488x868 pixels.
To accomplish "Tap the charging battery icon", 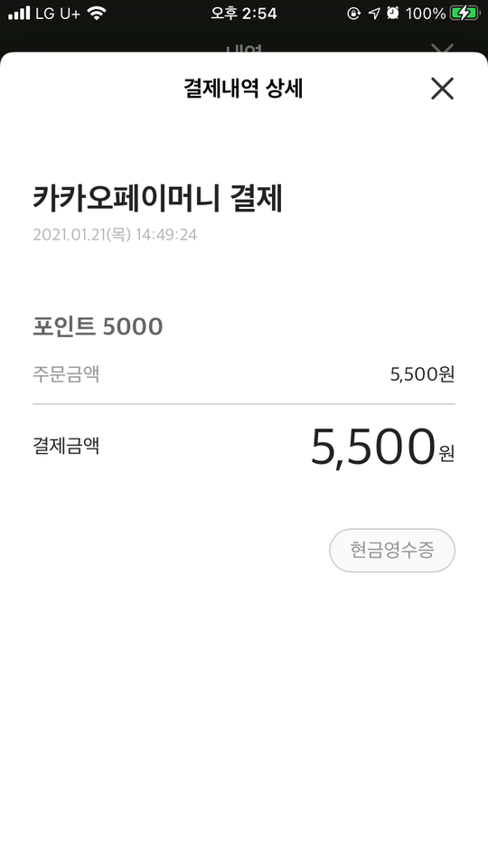I will click(x=465, y=14).
